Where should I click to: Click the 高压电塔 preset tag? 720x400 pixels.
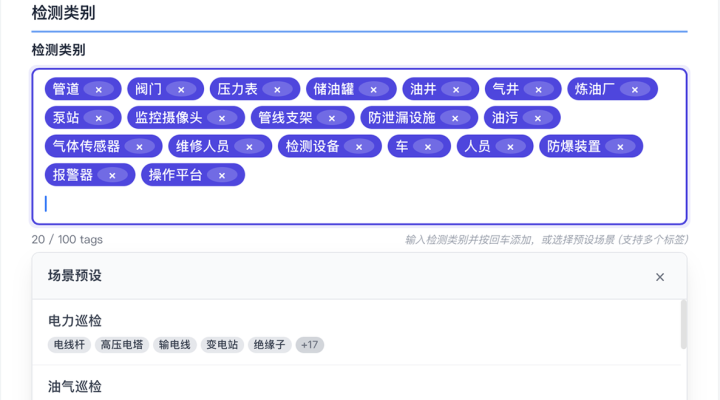point(122,345)
